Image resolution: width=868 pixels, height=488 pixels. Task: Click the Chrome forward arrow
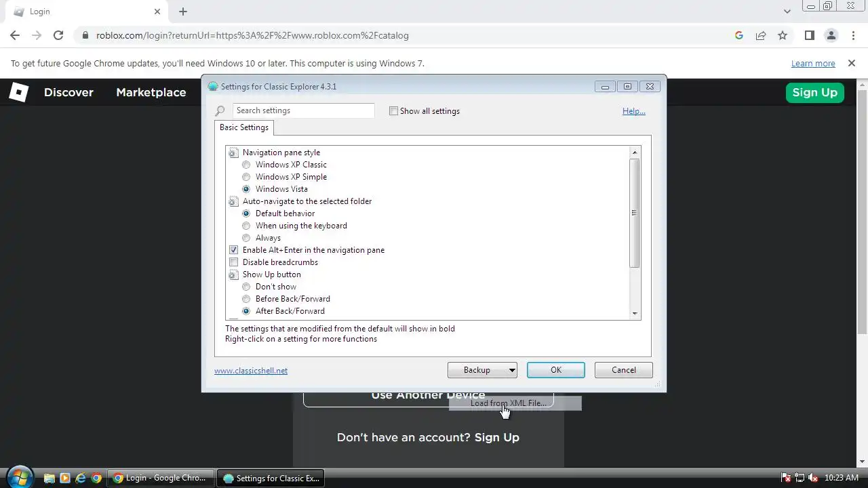pos(37,35)
